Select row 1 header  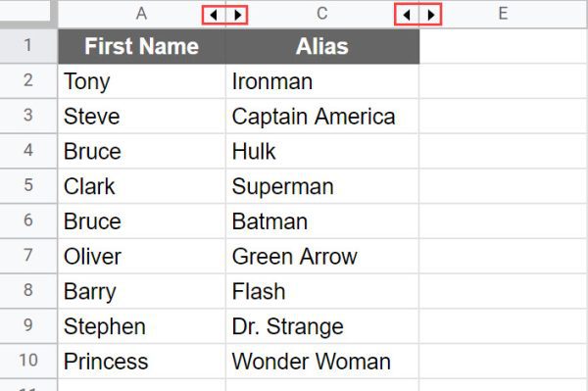(x=28, y=46)
